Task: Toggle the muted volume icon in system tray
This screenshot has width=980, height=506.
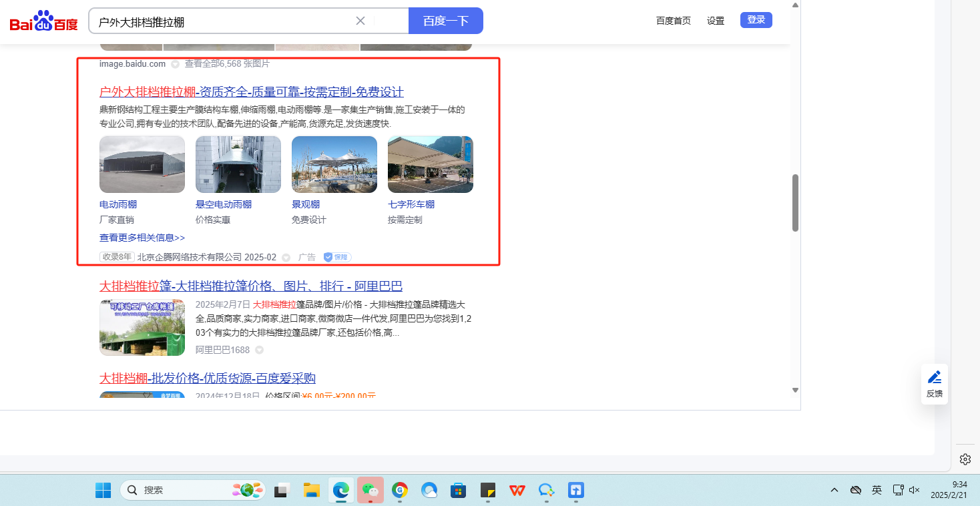Action: [915, 490]
